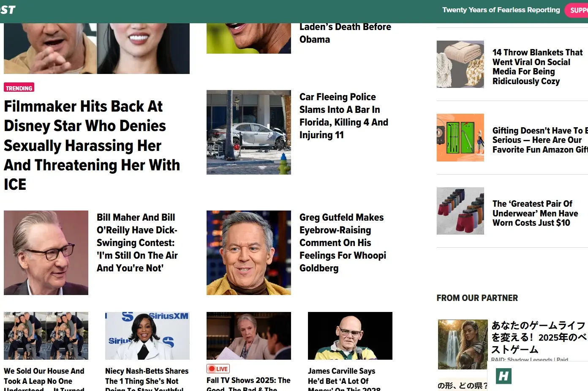Click the Fall TV Shows 2025 headline
588x391 pixels.
(248, 384)
